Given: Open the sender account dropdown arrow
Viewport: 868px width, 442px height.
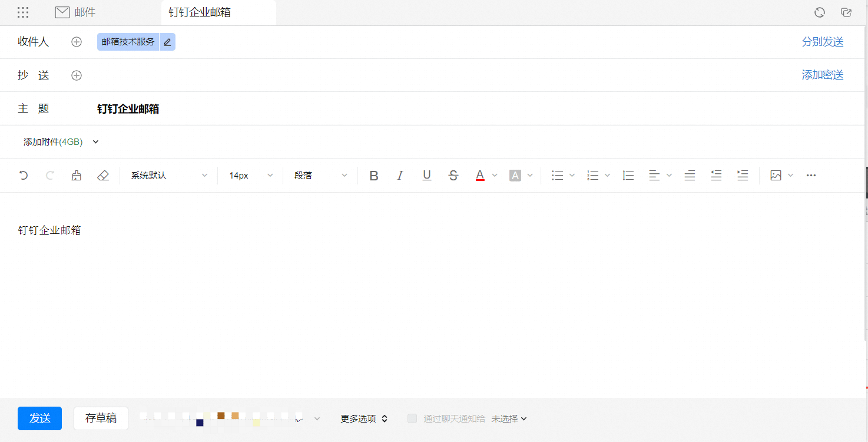Looking at the screenshot, I should tap(317, 418).
